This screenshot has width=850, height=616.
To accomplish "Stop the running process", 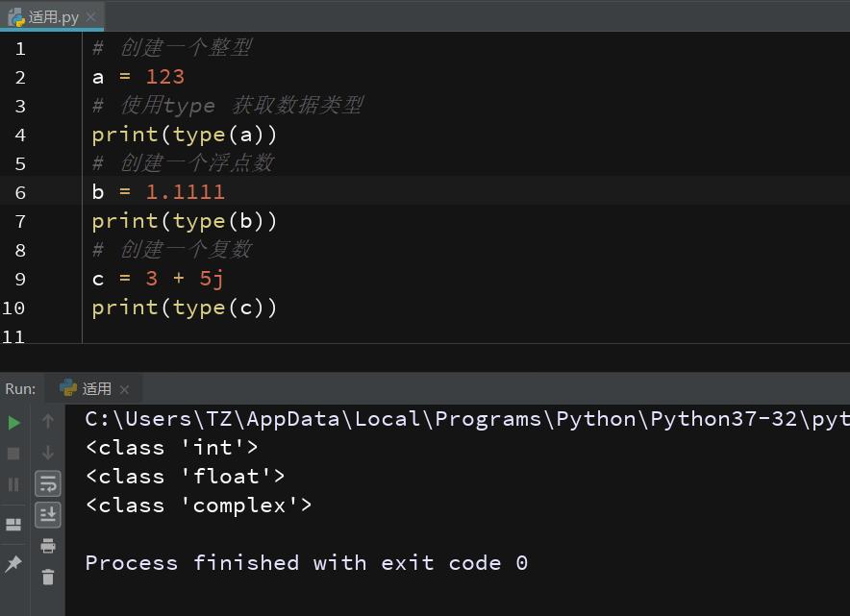I will (x=13, y=453).
